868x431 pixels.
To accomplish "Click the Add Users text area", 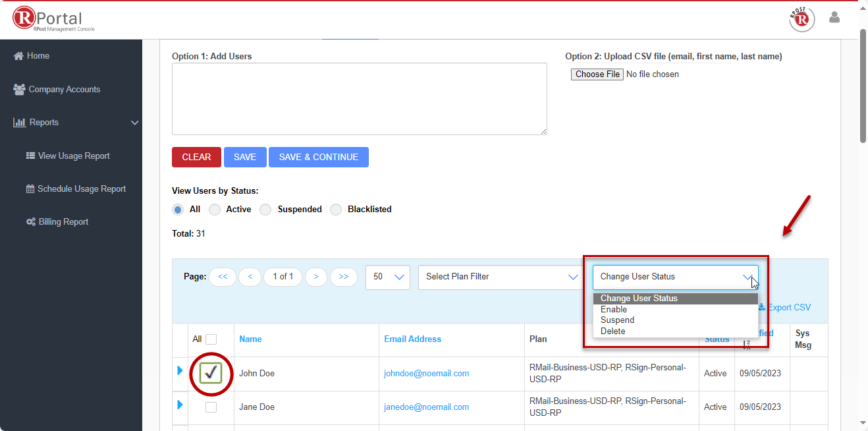I will 359,99.
